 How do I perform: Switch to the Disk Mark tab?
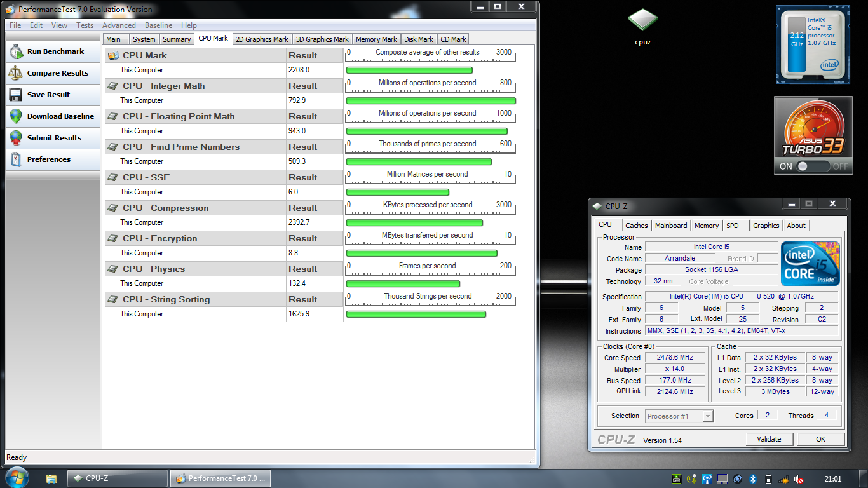(x=419, y=39)
